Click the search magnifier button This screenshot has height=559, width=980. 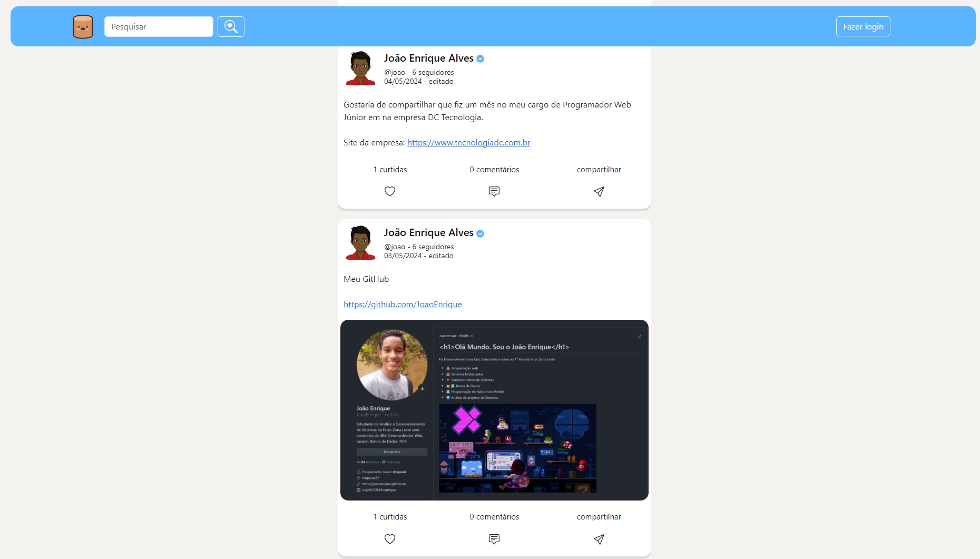(x=231, y=27)
